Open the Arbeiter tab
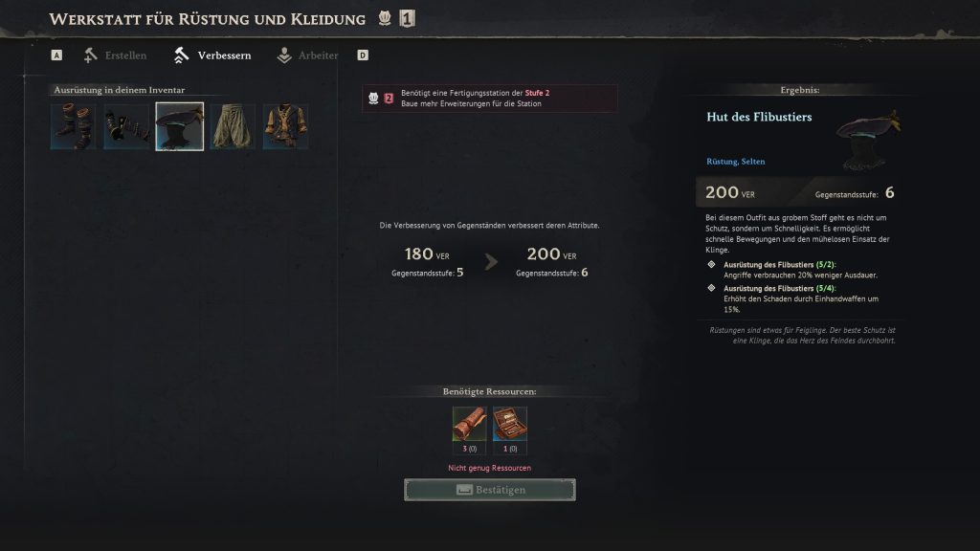The width and height of the screenshot is (980, 551). pyautogui.click(x=307, y=55)
